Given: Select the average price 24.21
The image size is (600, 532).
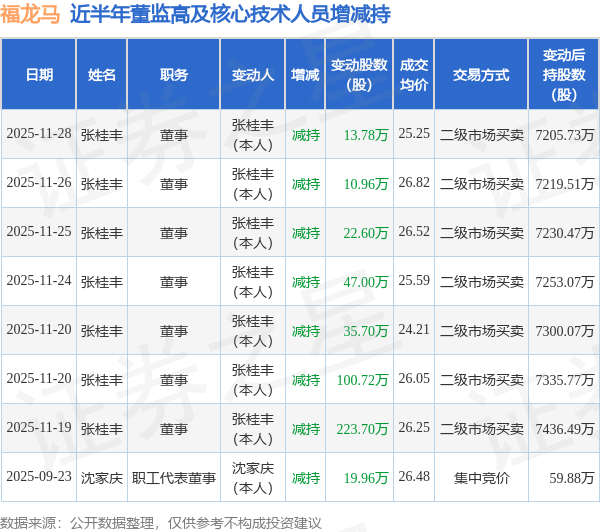Looking at the screenshot, I should (x=414, y=330).
